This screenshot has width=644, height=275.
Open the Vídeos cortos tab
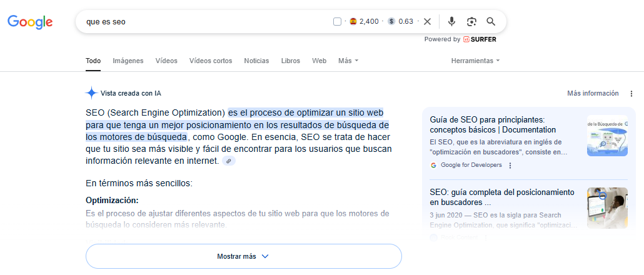pyautogui.click(x=211, y=61)
